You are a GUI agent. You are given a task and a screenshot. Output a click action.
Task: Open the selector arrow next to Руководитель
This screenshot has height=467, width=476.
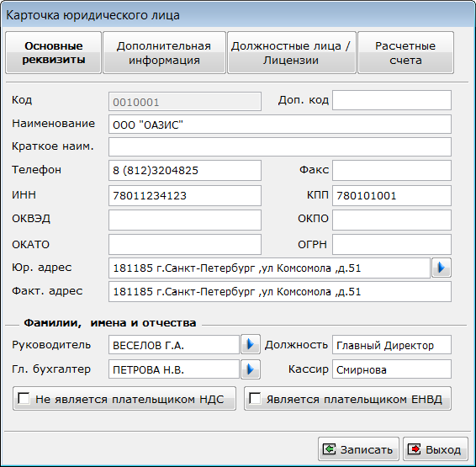tap(251, 344)
